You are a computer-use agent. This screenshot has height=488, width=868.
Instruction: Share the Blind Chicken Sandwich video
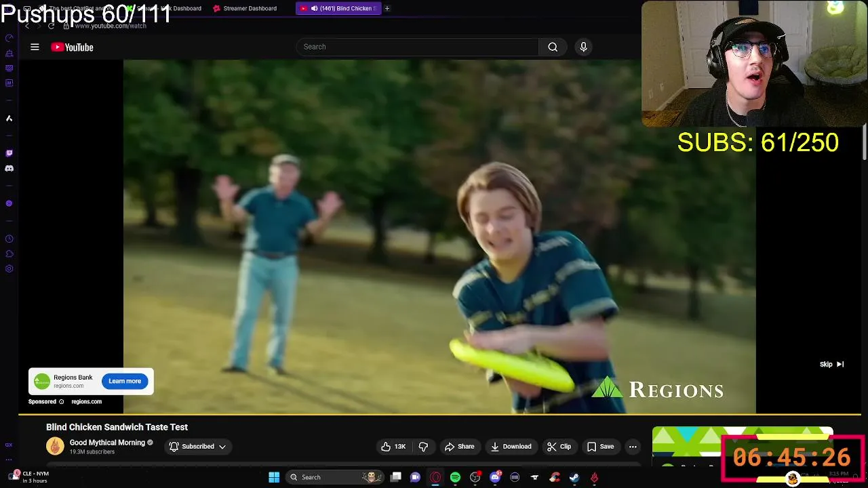tap(459, 447)
